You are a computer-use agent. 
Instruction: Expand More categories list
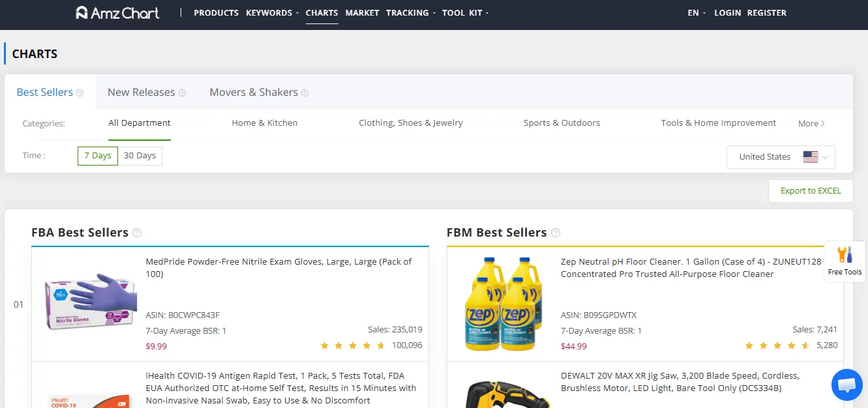(811, 123)
